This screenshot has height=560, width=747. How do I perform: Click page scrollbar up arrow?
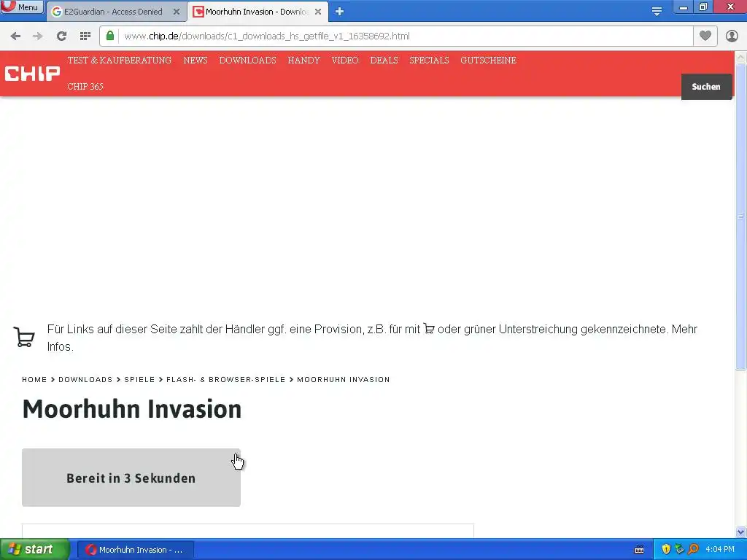pos(741,57)
